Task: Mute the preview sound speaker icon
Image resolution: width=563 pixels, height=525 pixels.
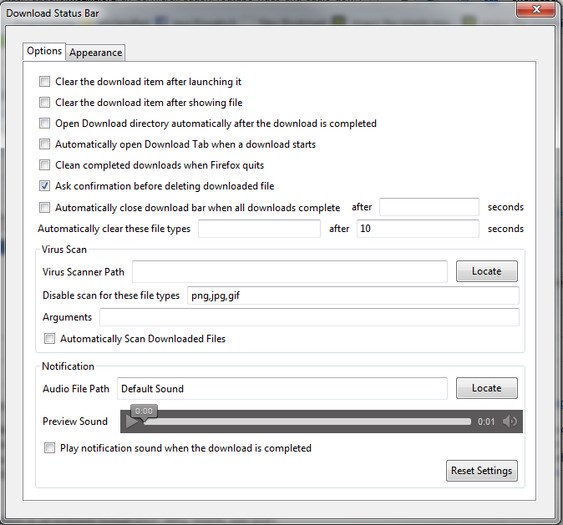Action: (510, 421)
